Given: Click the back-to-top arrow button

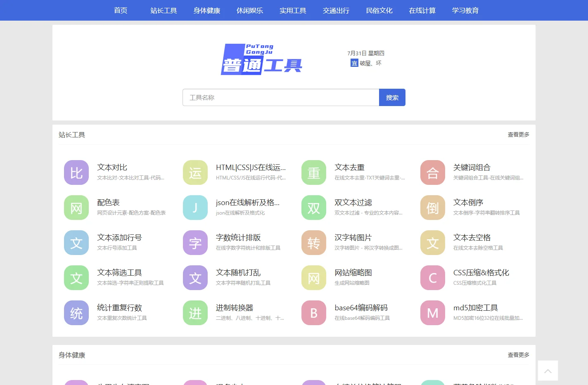Looking at the screenshot, I should click(548, 371).
